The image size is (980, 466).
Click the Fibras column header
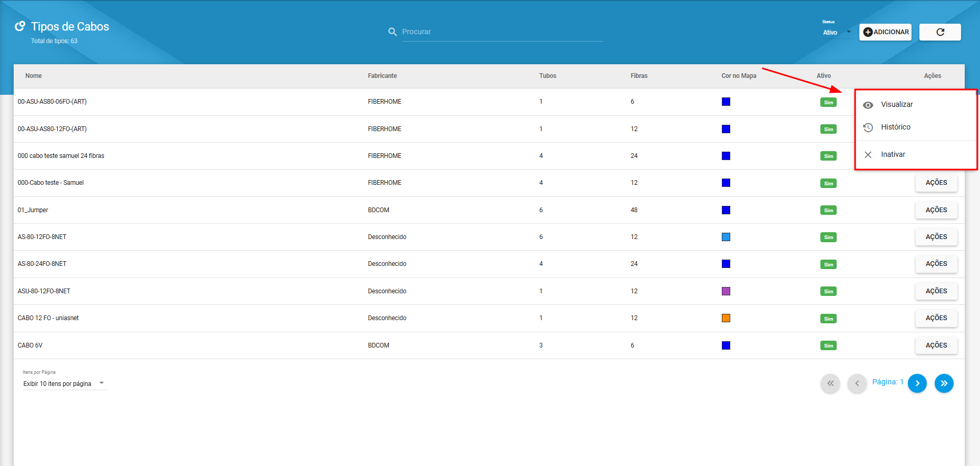click(639, 76)
